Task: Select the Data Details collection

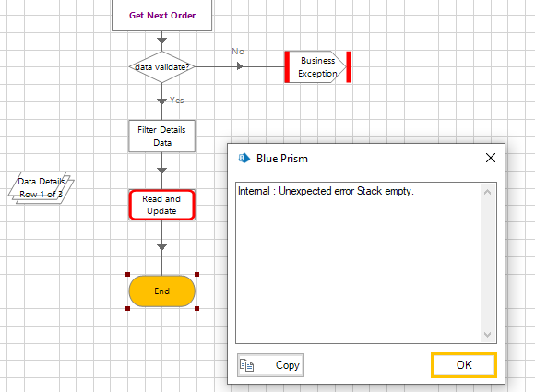Action: point(41,187)
